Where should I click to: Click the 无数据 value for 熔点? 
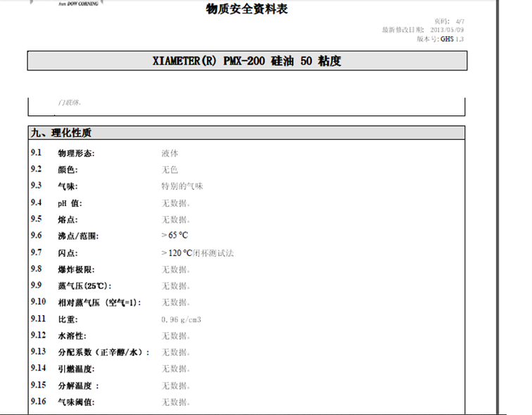click(176, 219)
